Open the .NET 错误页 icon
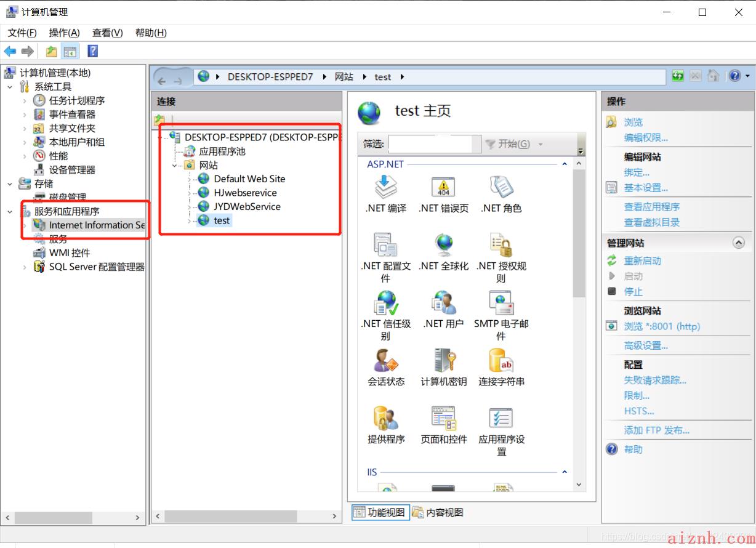The height and width of the screenshot is (548, 756). tap(443, 187)
